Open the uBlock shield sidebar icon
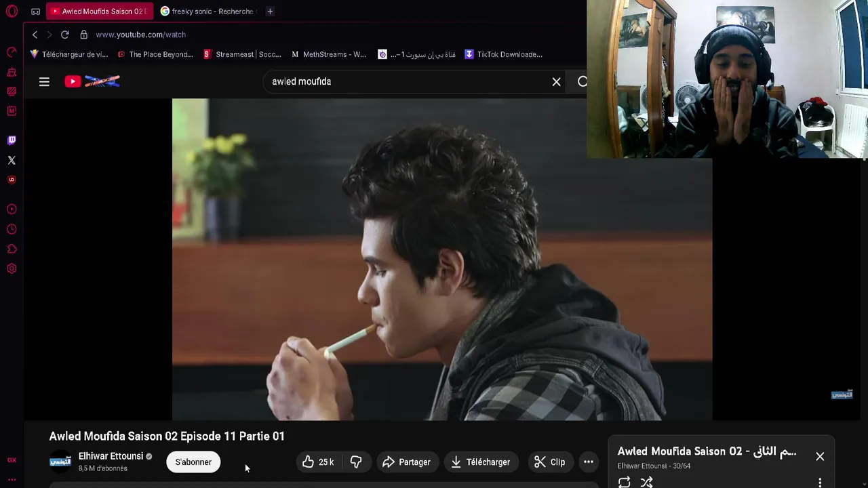 tap(12, 180)
